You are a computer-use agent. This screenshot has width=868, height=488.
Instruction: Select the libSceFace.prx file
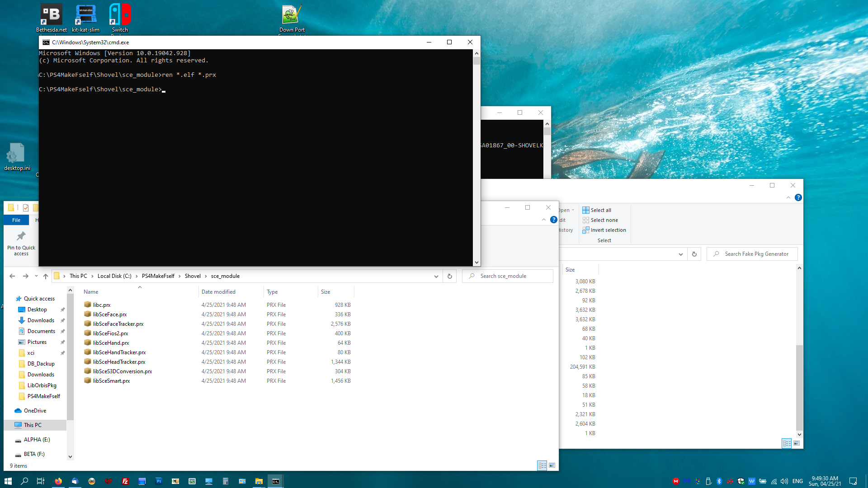110,314
